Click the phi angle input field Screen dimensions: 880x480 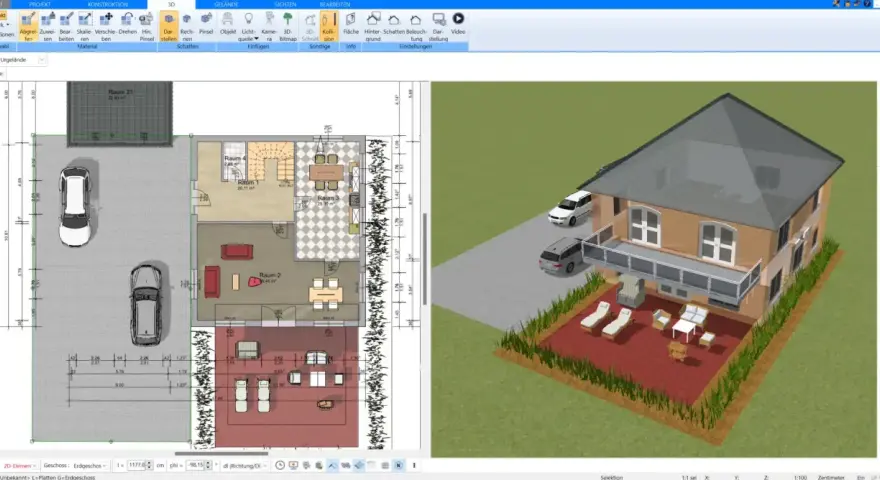tap(195, 465)
